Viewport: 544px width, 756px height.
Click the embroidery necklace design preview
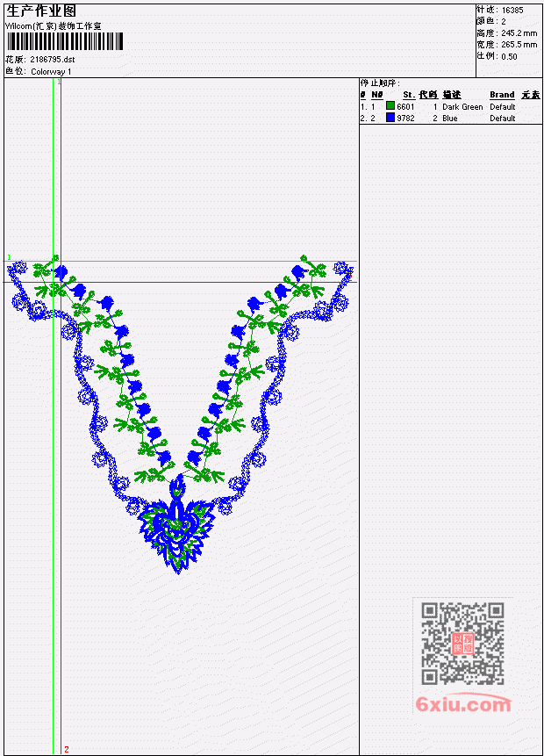181,414
